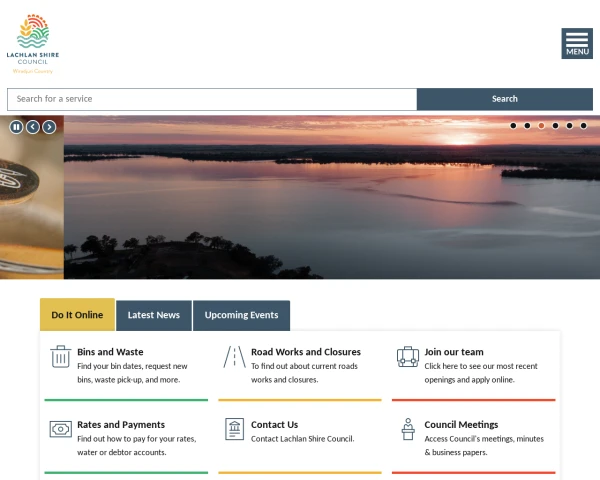Click the sunset lake carousel image
Screen dimensions: 600x480
coord(332,197)
